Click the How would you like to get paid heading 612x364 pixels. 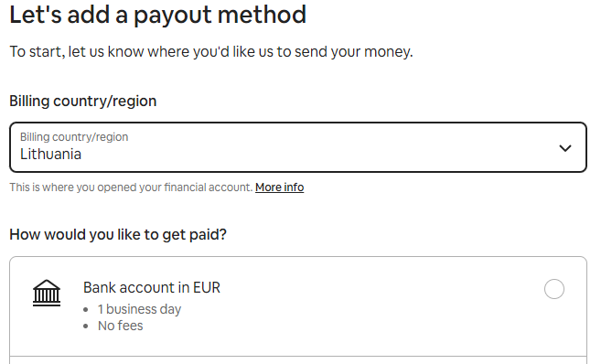(118, 234)
